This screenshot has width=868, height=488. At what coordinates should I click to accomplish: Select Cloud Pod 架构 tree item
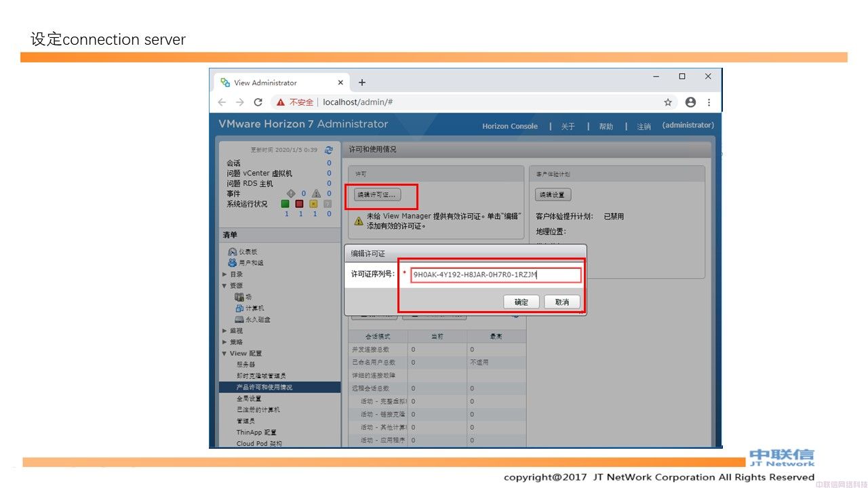click(259, 443)
